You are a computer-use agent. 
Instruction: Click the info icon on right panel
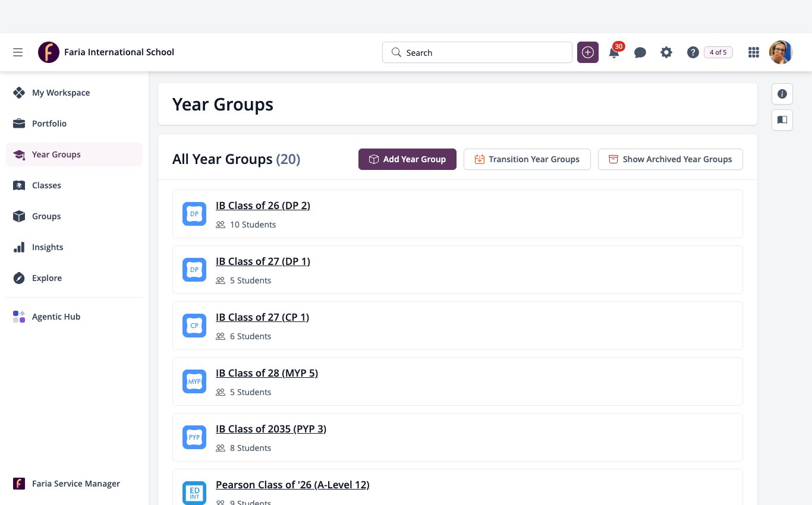point(782,94)
